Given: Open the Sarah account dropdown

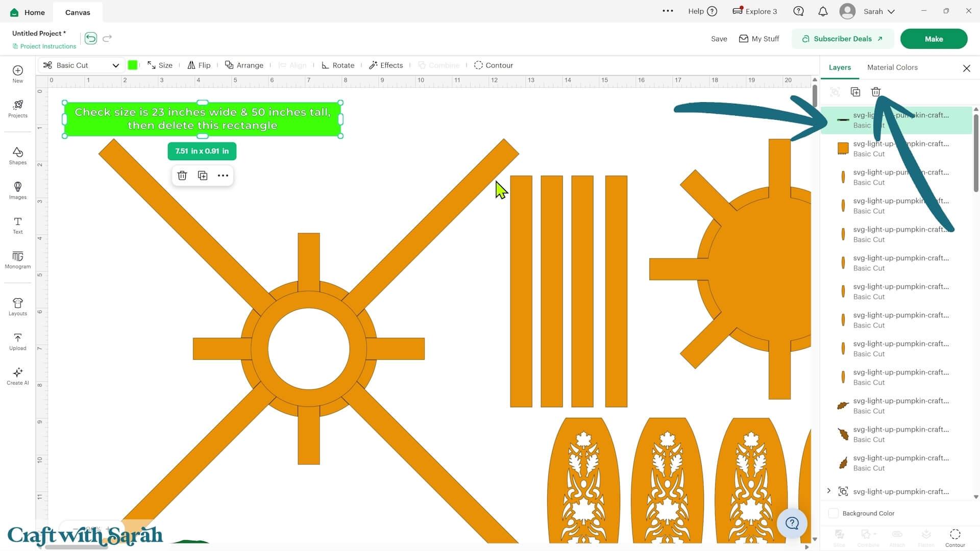Looking at the screenshot, I should (867, 11).
